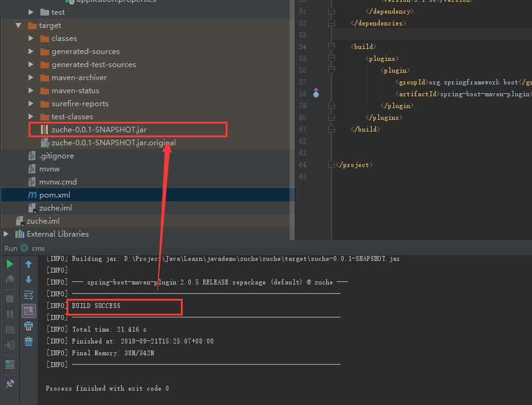The width and height of the screenshot is (532, 405).
Task: Click the Pin Tab icon in Run toolbar
Action: (x=10, y=384)
